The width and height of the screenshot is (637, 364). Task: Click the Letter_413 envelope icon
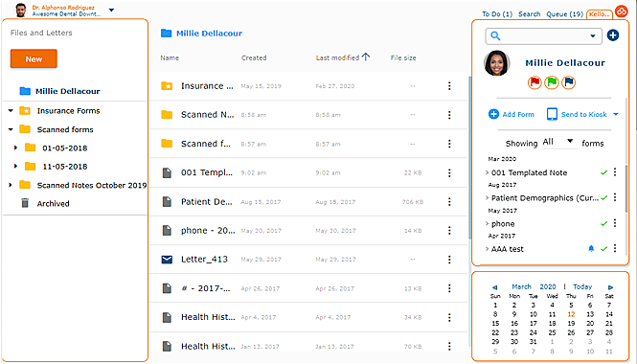pyautogui.click(x=167, y=260)
